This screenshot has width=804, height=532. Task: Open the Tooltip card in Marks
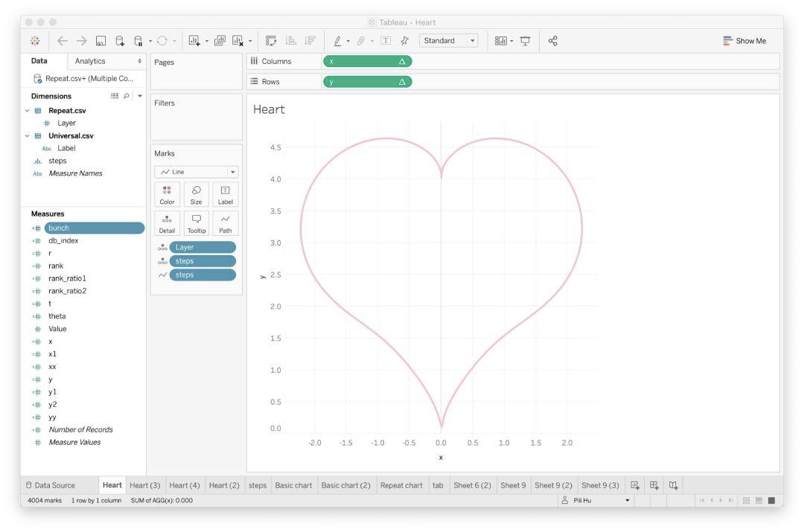[196, 223]
